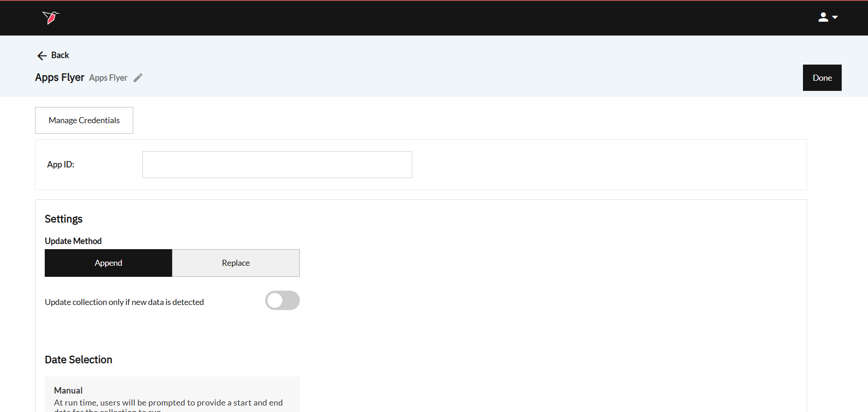Click the Date Selection heading
868x412 pixels.
tap(78, 360)
